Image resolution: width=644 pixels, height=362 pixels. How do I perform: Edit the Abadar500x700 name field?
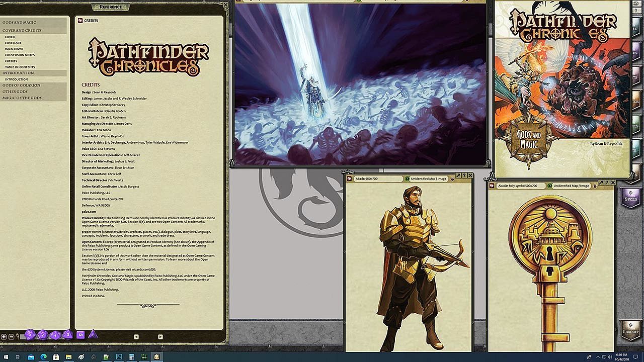pos(378,178)
